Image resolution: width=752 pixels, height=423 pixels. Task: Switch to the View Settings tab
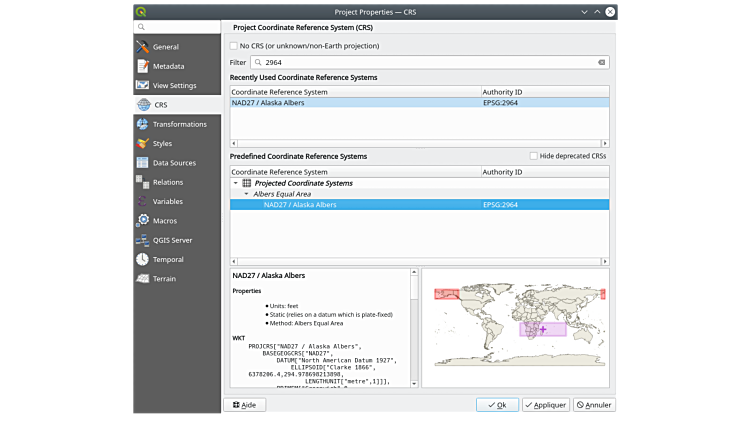(x=174, y=86)
